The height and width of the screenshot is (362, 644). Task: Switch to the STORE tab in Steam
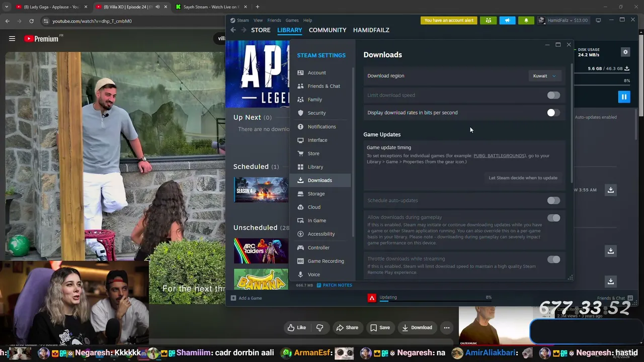click(x=261, y=30)
